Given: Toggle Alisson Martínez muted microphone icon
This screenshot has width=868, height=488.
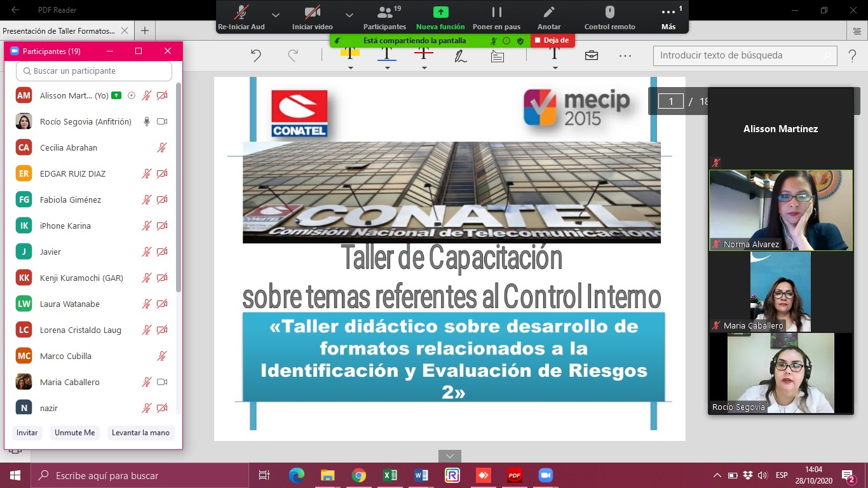Looking at the screenshot, I should coord(146,95).
